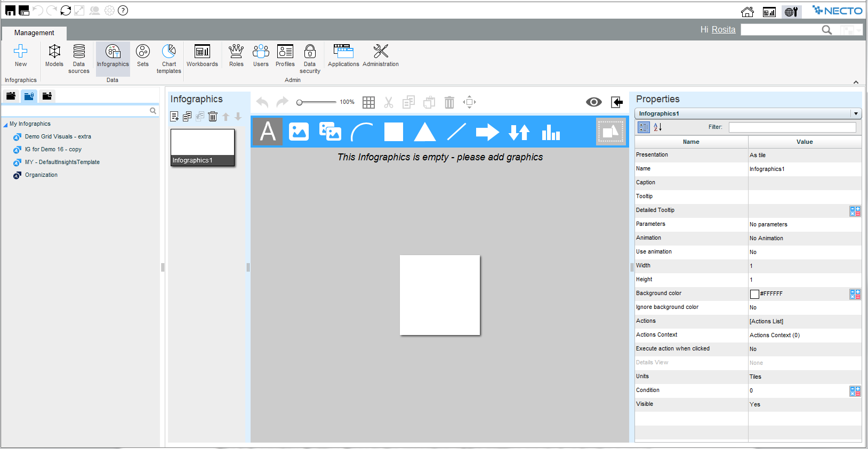Open the Management tab

point(34,33)
